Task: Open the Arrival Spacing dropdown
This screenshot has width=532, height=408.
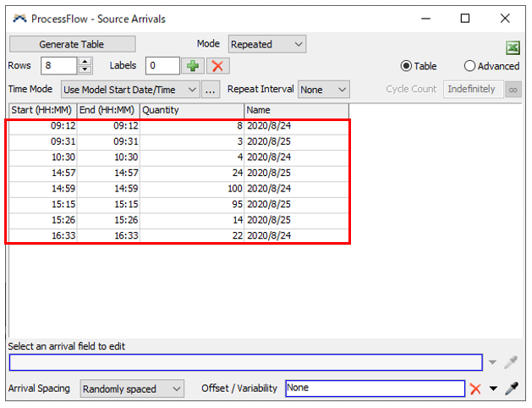Action: pos(132,389)
